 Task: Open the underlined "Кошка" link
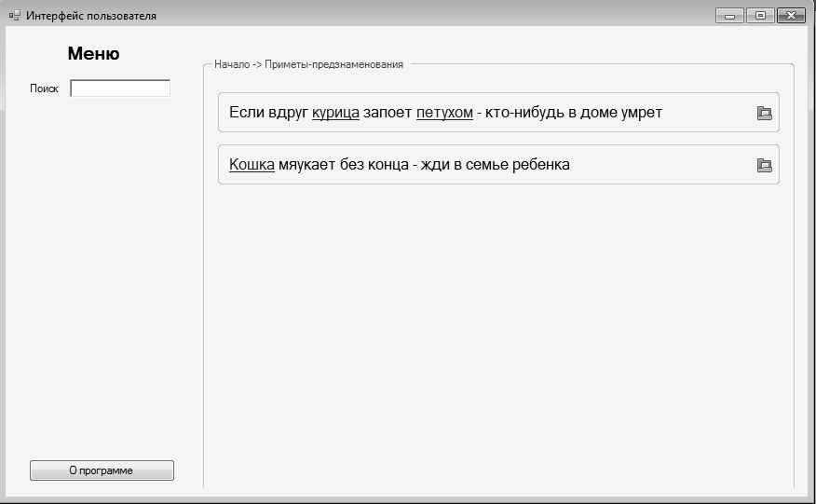coord(252,165)
